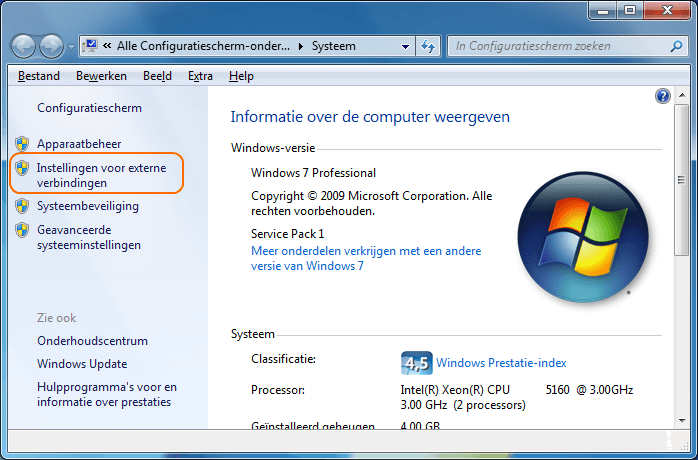698x460 pixels.
Task: Click shield icon beside Instellingen voor externe verbindingen
Action: pos(22,168)
